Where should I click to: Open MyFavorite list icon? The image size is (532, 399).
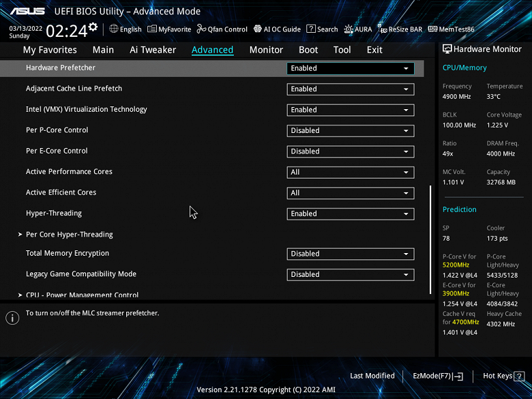tap(152, 29)
